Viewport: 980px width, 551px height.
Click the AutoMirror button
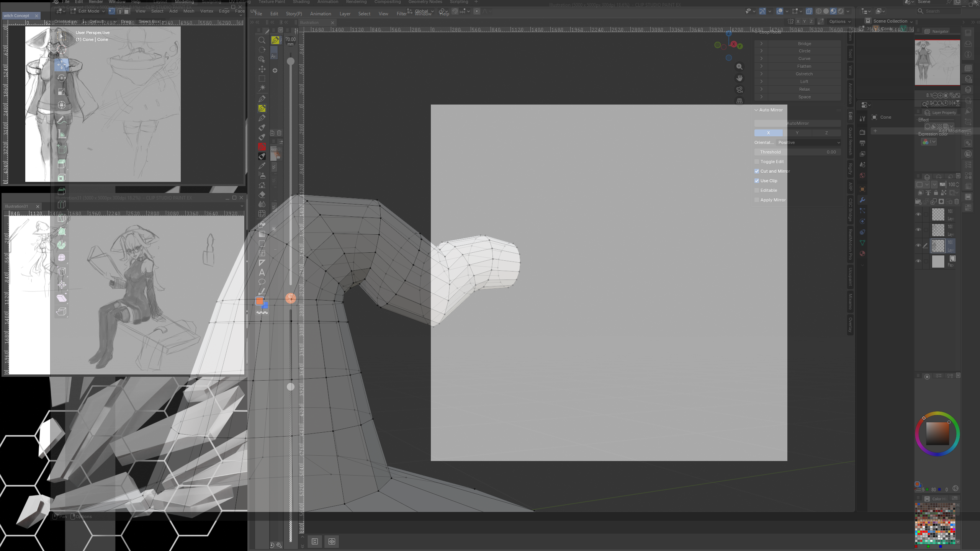797,123
